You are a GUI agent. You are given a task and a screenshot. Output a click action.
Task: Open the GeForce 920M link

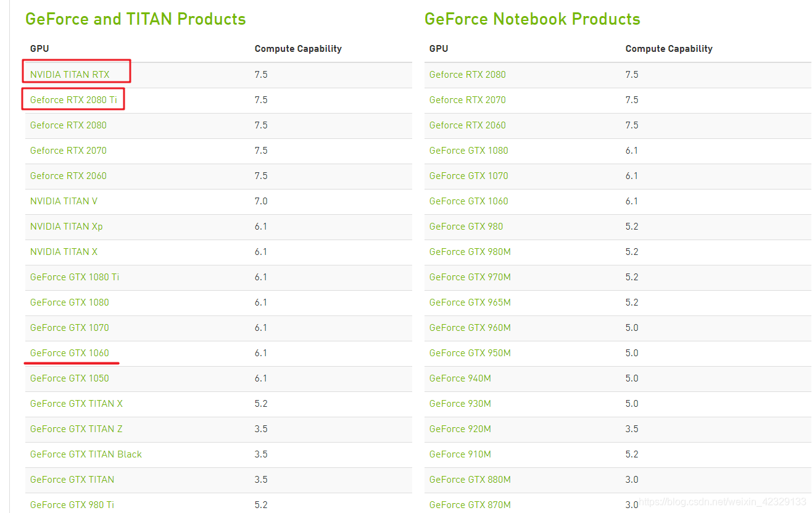click(x=460, y=429)
